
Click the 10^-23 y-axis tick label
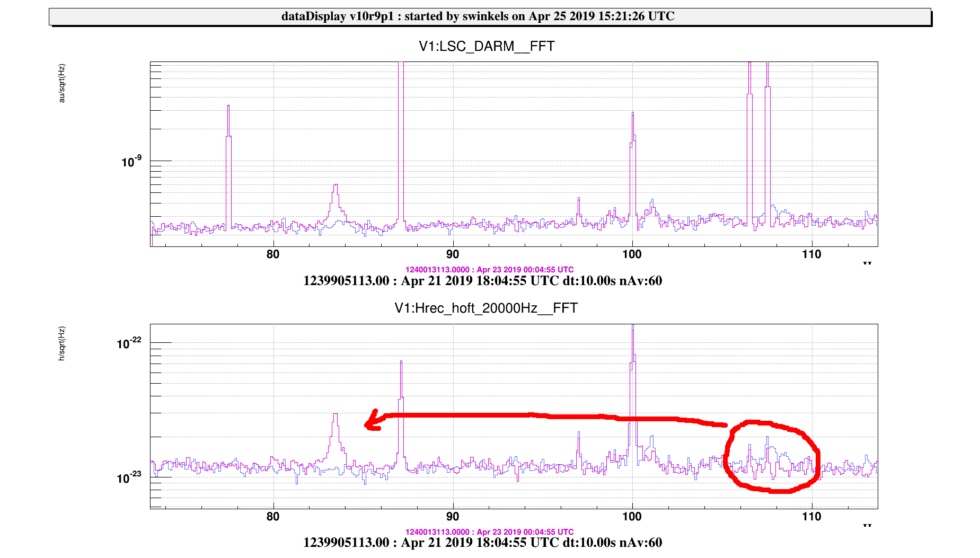129,478
